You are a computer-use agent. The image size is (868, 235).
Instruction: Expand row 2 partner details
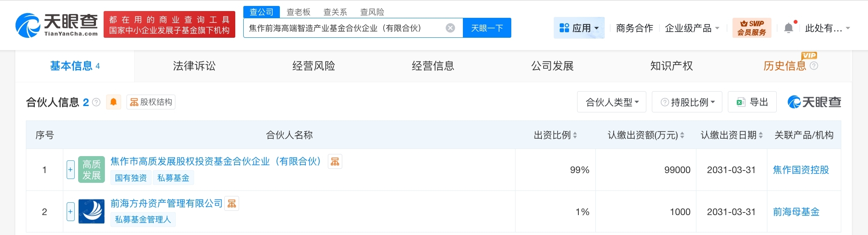click(x=70, y=212)
